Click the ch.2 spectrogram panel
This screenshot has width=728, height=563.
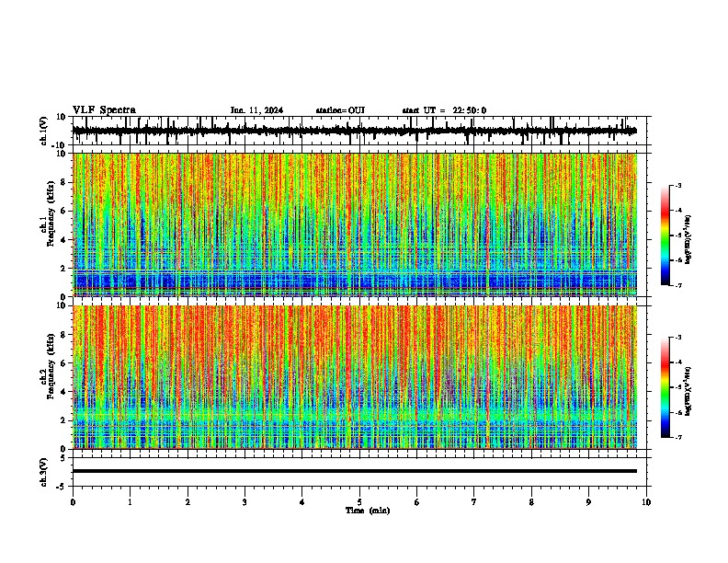355,377
